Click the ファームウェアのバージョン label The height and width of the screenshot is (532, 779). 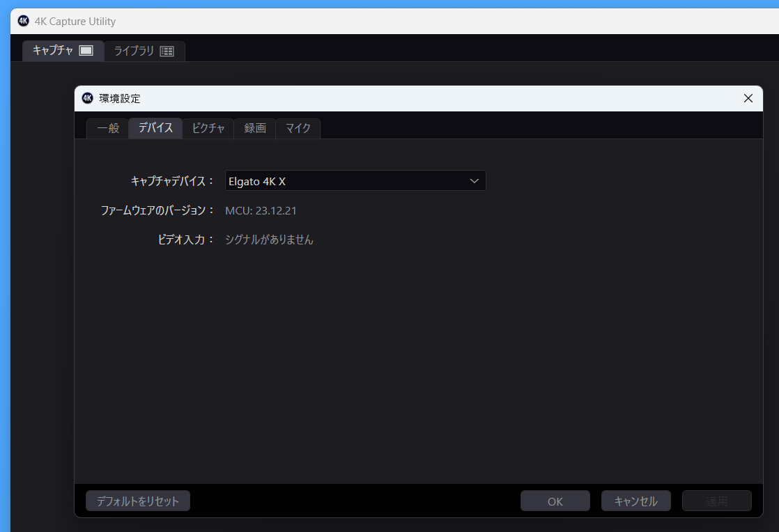[157, 210]
